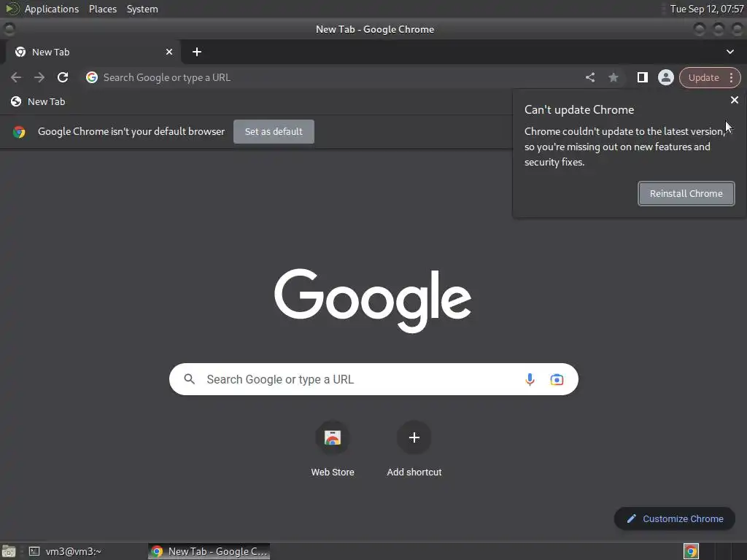747x560 pixels.
Task: Open the Applications menu
Action: pos(52,9)
